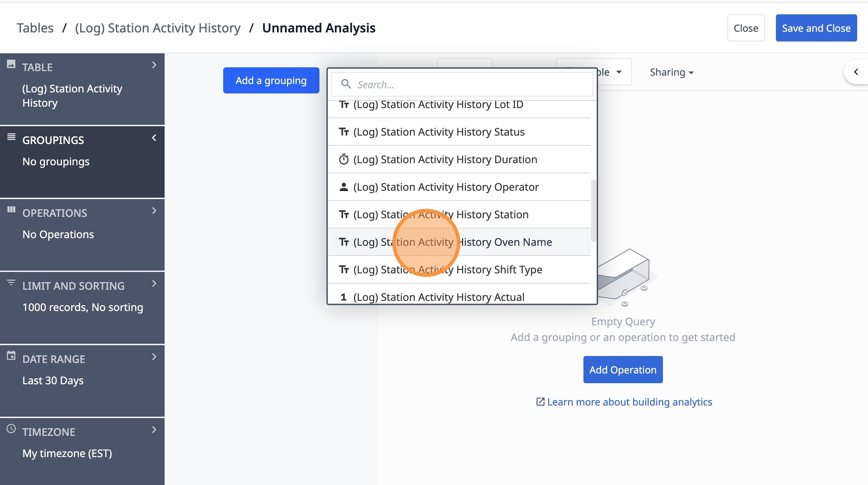Click the external link icon by Learn more
The width and height of the screenshot is (868, 485).
coord(540,402)
